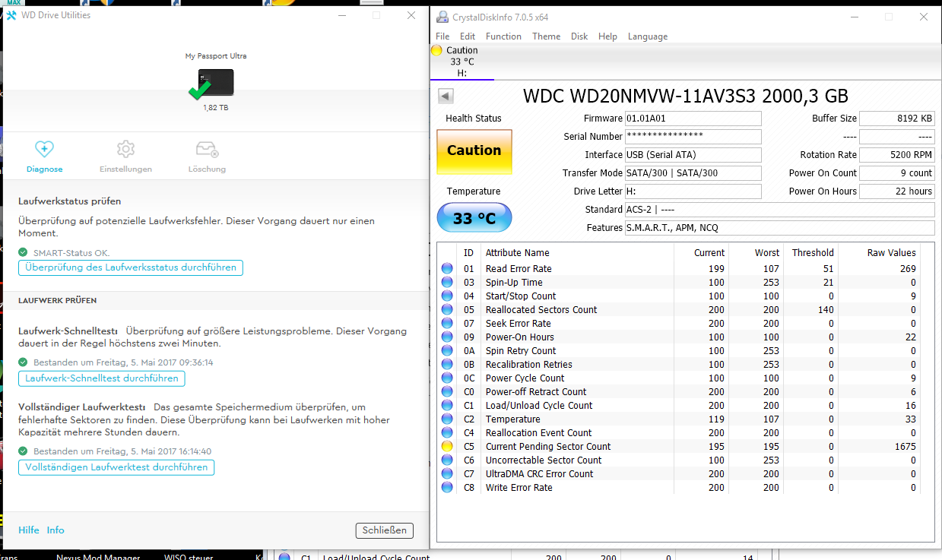Click the Schließen button

(384, 530)
